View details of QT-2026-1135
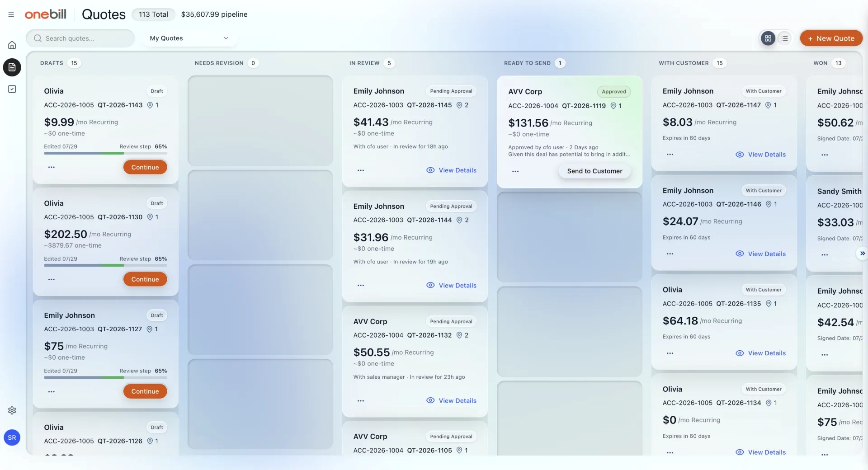The width and height of the screenshot is (868, 470). coord(760,353)
